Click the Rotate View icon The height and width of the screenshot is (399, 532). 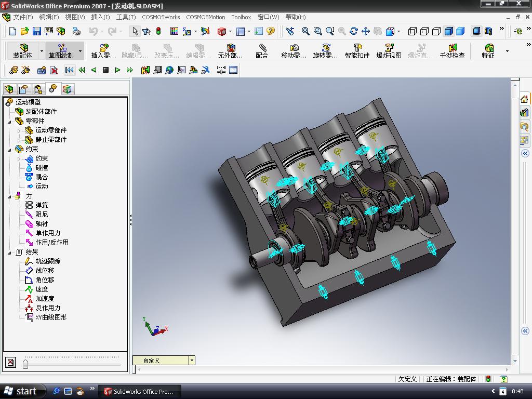click(353, 31)
